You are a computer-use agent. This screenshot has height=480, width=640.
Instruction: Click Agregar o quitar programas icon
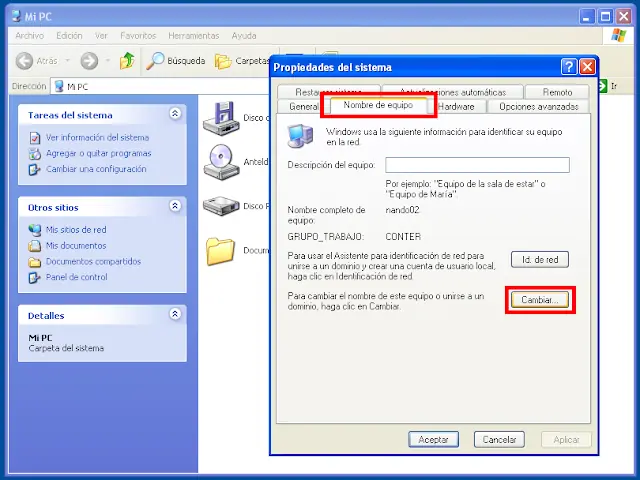click(35, 153)
